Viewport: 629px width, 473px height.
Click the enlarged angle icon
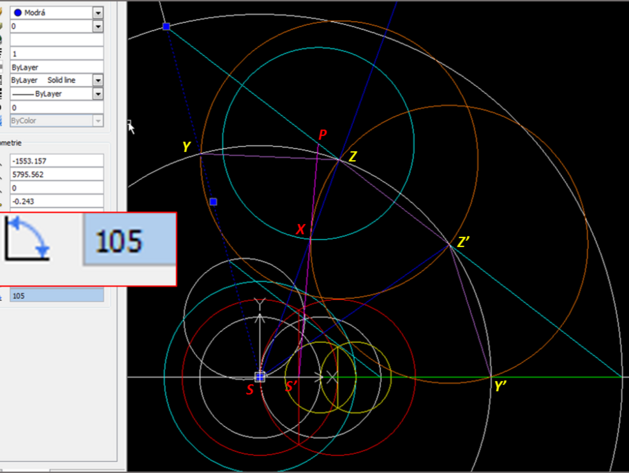27,238
